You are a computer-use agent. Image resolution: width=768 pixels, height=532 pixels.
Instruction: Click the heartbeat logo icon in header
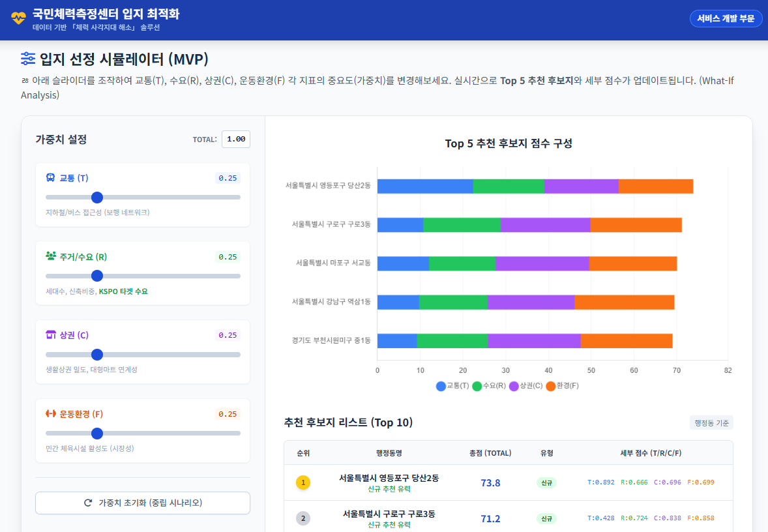[x=18, y=18]
